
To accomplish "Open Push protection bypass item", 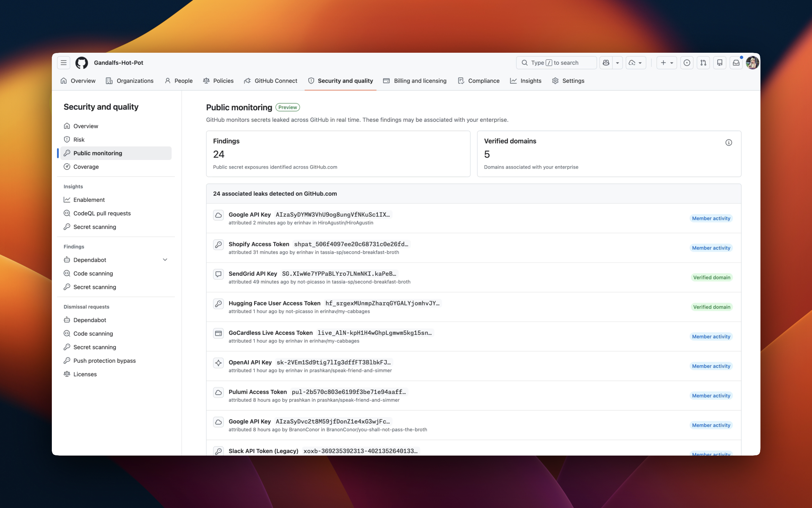I will (116, 361).
